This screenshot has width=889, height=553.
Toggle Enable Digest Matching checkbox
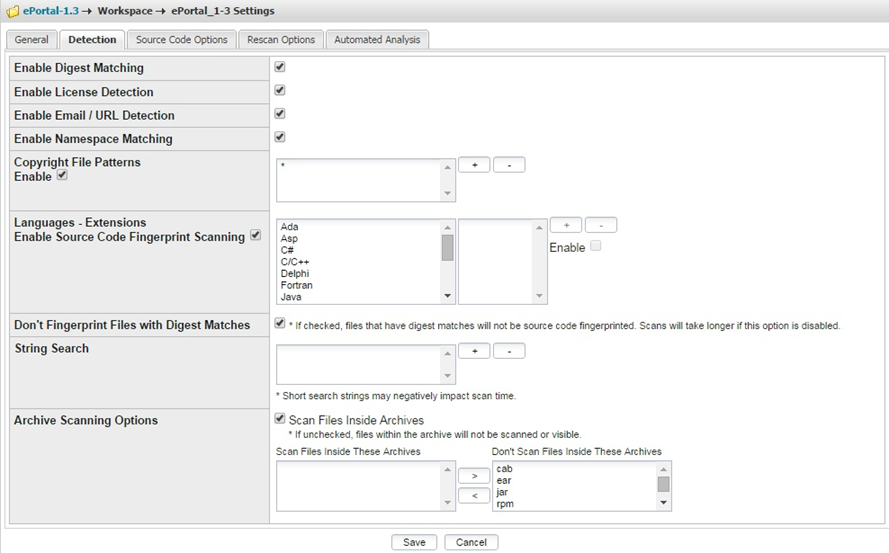pyautogui.click(x=280, y=67)
